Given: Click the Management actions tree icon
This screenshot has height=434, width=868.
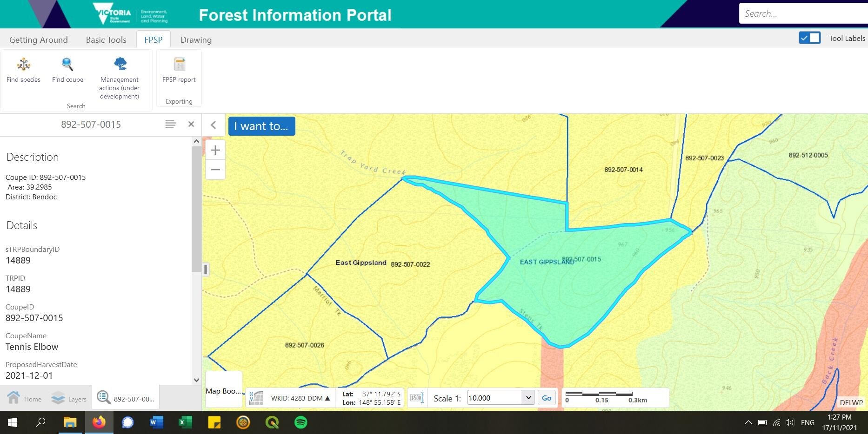Looking at the screenshot, I should [120, 64].
